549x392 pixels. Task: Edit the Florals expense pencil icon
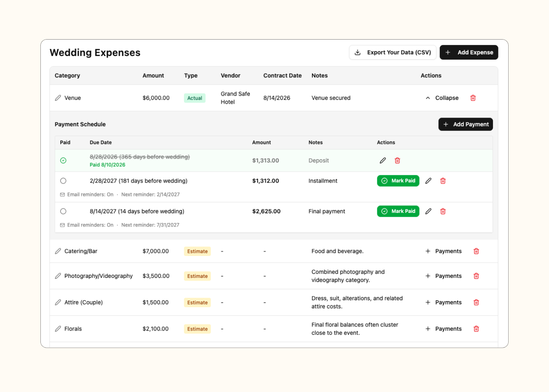(x=58, y=329)
